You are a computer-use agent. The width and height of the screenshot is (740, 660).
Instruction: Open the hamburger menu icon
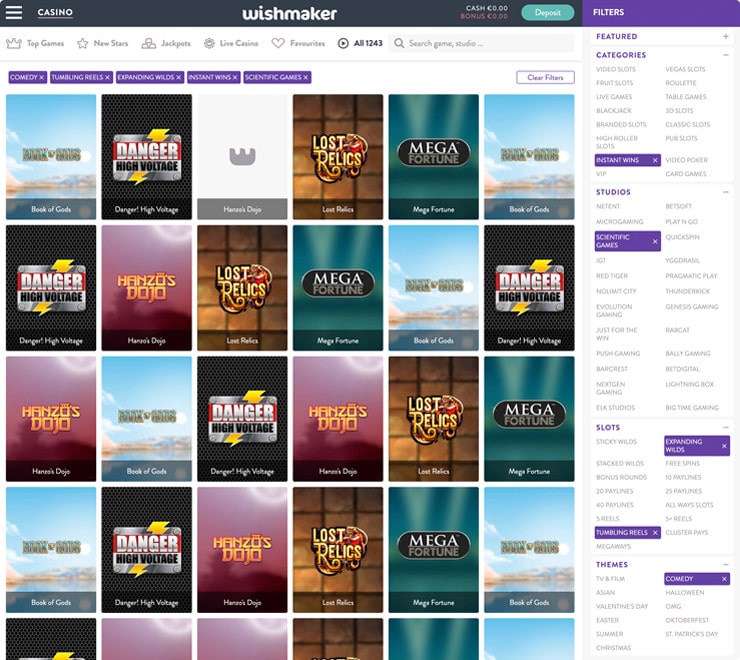point(14,13)
